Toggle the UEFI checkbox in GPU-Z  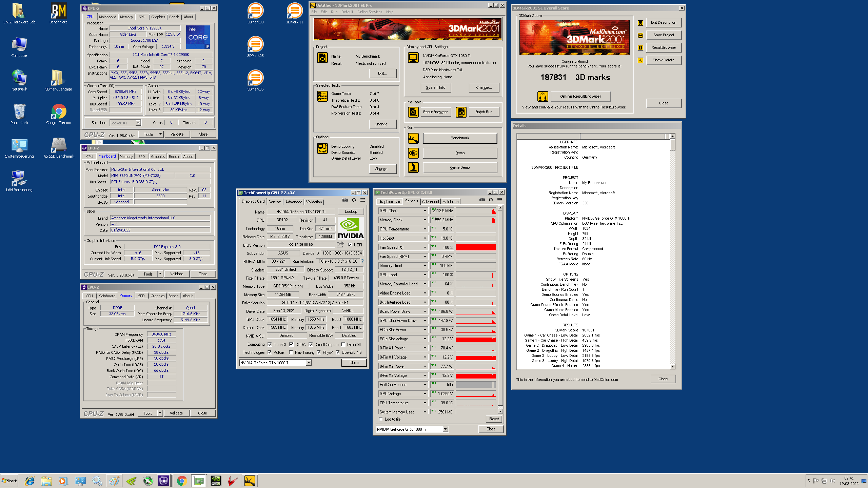click(350, 245)
